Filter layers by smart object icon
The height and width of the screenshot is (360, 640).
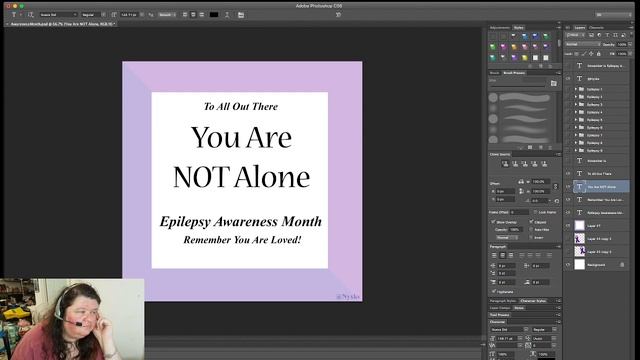[623, 35]
